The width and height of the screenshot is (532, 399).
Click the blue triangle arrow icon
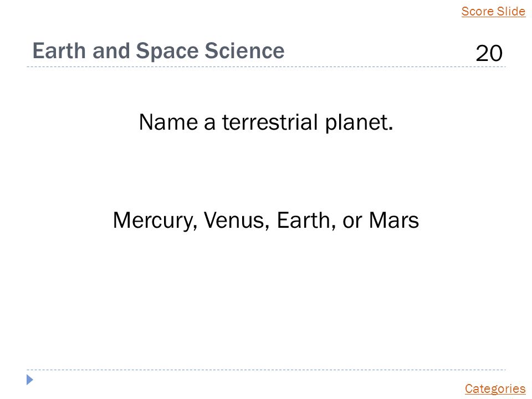coord(30,380)
